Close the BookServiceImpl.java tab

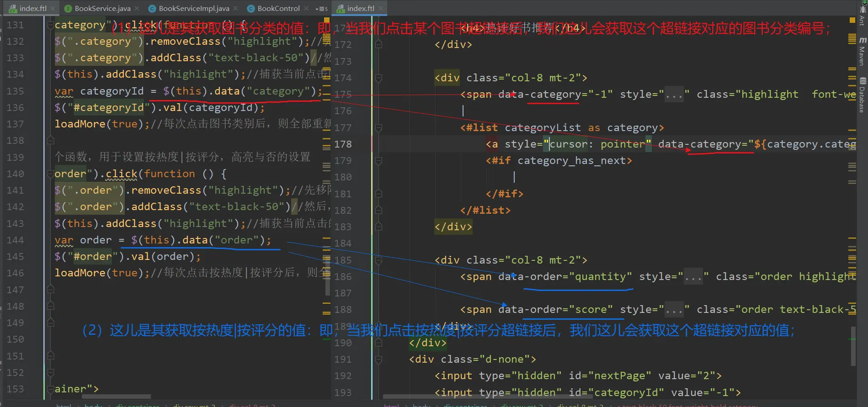click(x=235, y=8)
